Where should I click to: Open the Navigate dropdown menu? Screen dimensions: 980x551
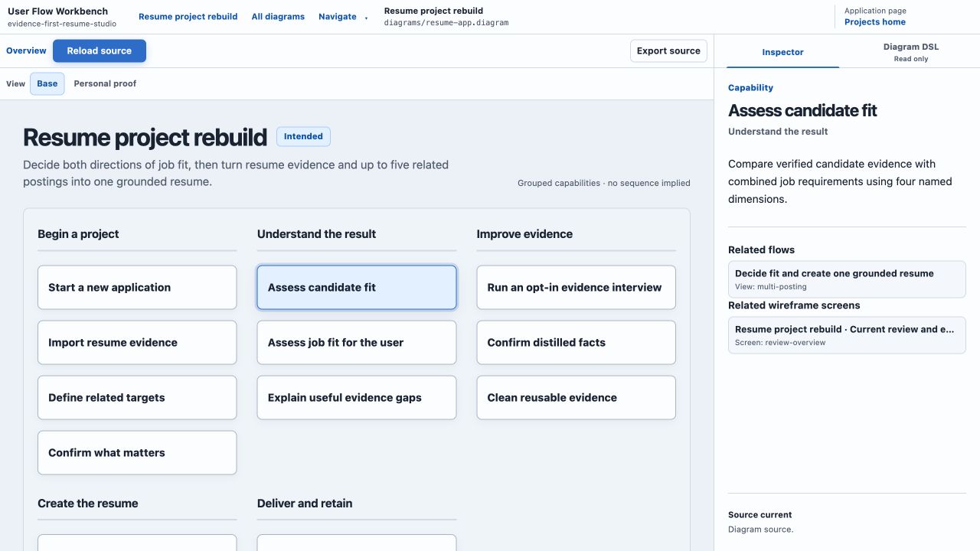coord(343,17)
